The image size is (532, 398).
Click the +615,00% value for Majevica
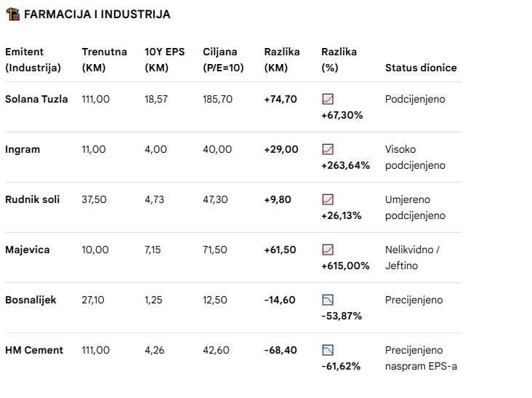(x=345, y=266)
